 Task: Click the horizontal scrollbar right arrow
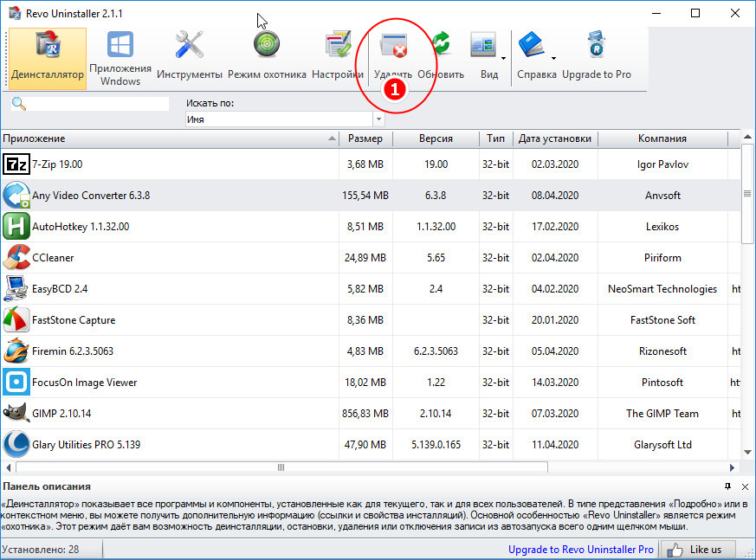[x=732, y=467]
